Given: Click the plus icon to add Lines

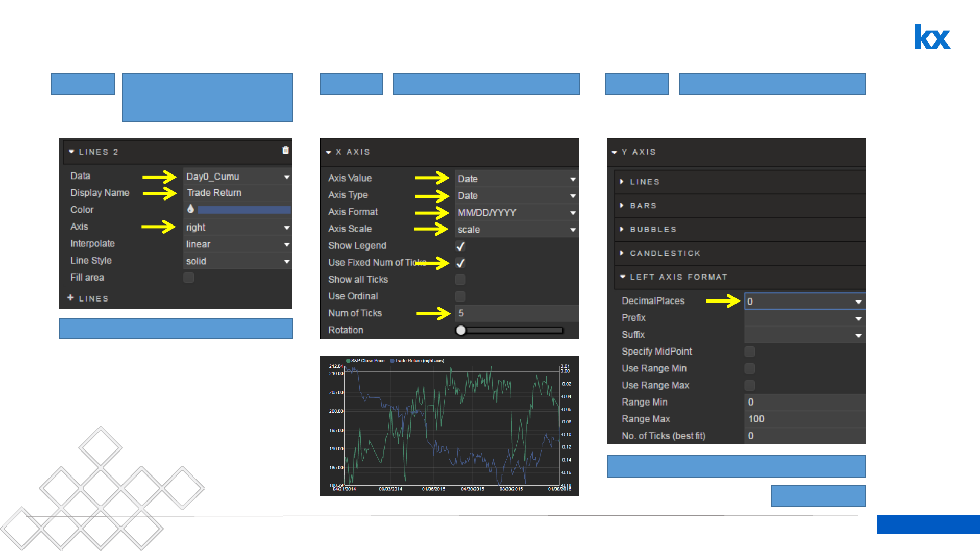Looking at the screenshot, I should pyautogui.click(x=70, y=298).
